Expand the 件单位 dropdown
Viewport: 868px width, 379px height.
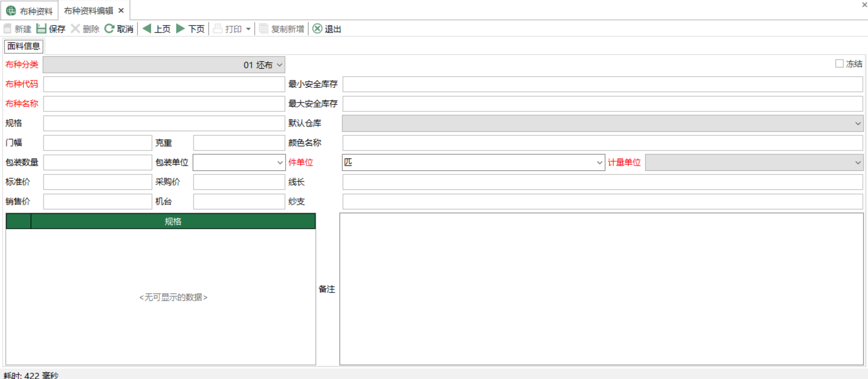(600, 163)
